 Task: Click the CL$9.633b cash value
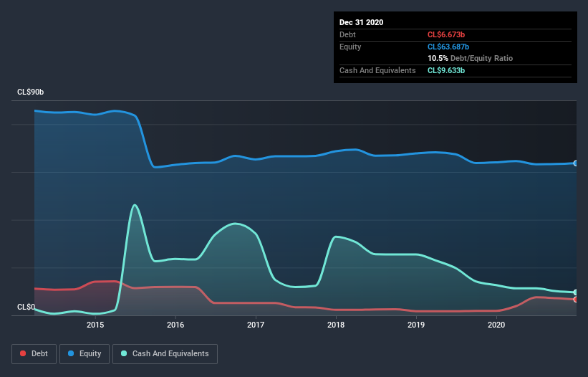(446, 70)
